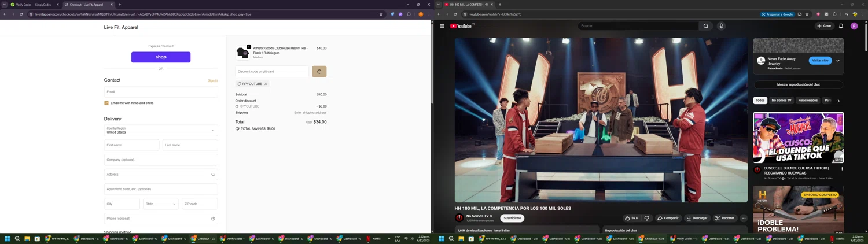Open the YouTube hamburger guide menu
Viewport: 868px width, 244px height.
click(442, 26)
